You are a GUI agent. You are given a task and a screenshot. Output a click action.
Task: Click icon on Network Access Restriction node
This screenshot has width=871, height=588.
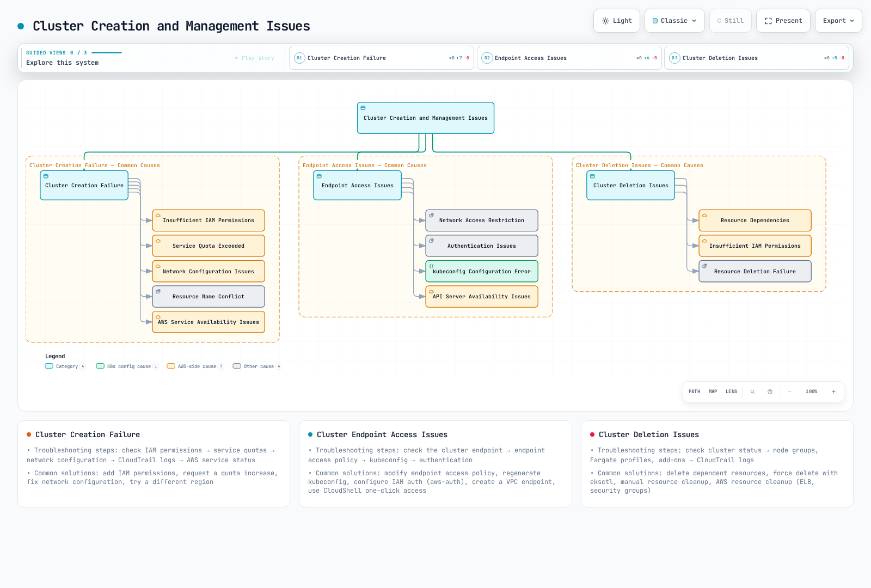click(x=431, y=215)
